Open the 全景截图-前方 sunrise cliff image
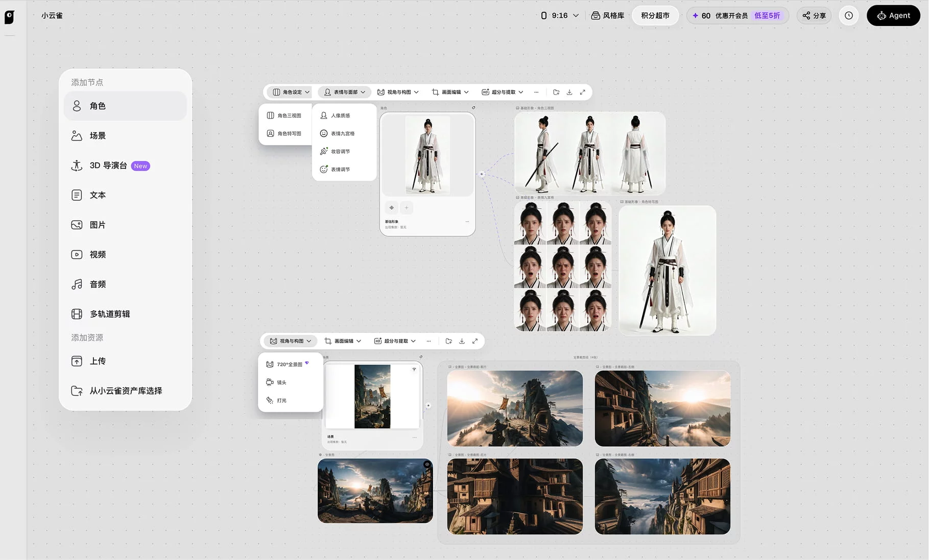This screenshot has height=560, width=929. click(x=515, y=408)
